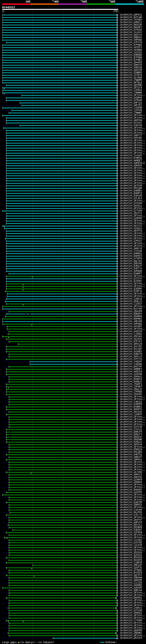Viewport: 146px width, 644px height.
Task: Select hit label UniRef100_Q75G93
Action: (x=131, y=30)
